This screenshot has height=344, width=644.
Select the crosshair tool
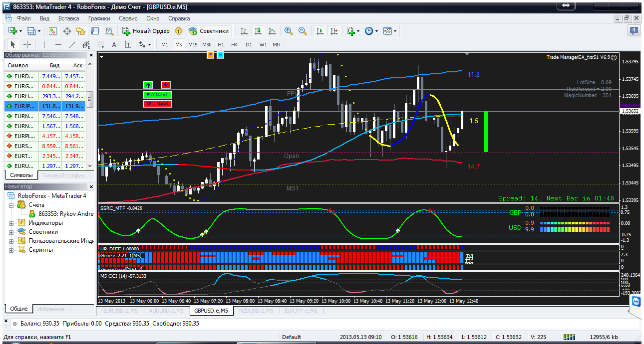pos(27,44)
